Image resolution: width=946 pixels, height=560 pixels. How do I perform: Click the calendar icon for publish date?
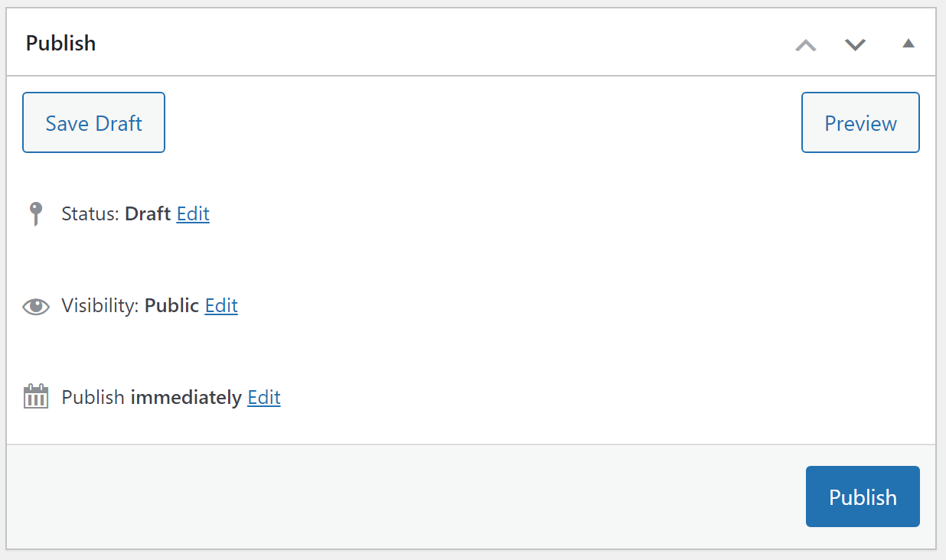(x=35, y=396)
